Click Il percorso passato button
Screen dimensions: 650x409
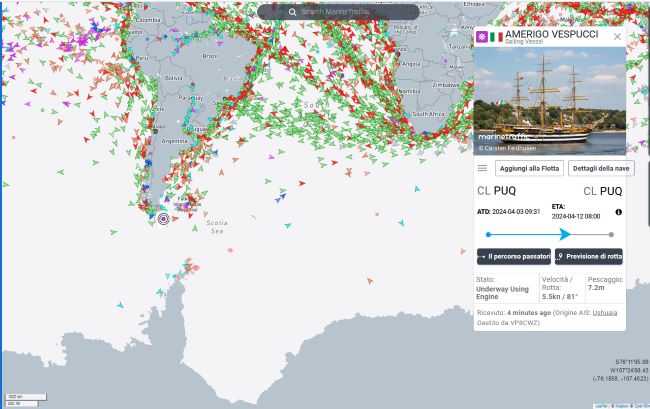tap(514, 257)
